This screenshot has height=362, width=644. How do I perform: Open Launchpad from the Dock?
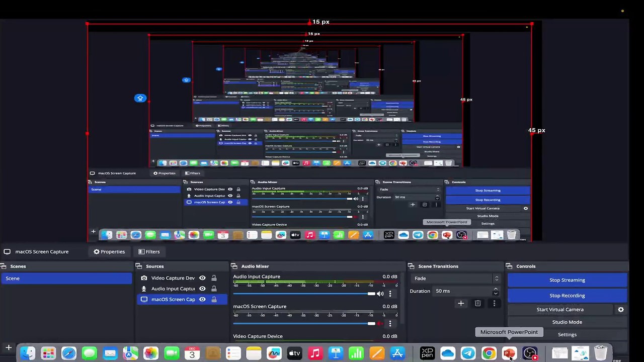coord(48,353)
